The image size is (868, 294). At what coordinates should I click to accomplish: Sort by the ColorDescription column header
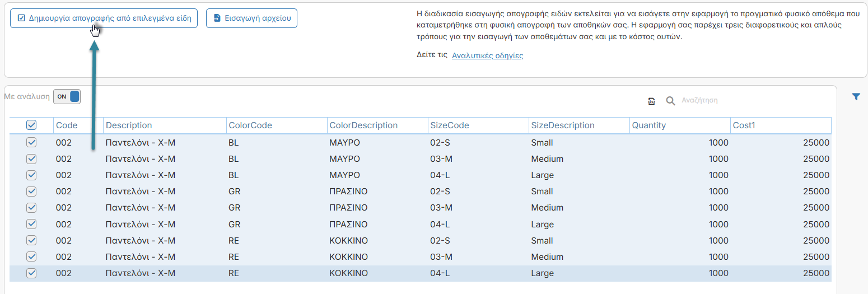pos(363,125)
